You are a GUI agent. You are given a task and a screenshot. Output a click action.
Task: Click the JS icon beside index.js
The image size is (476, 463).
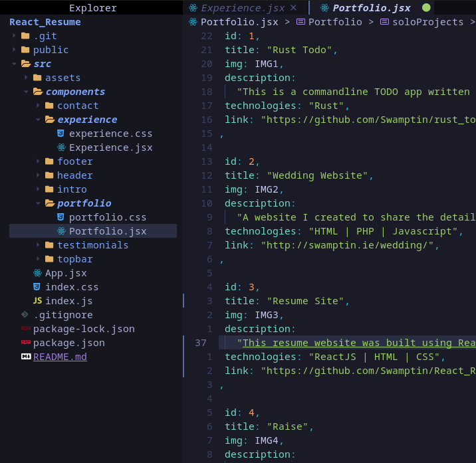pyautogui.click(x=37, y=301)
